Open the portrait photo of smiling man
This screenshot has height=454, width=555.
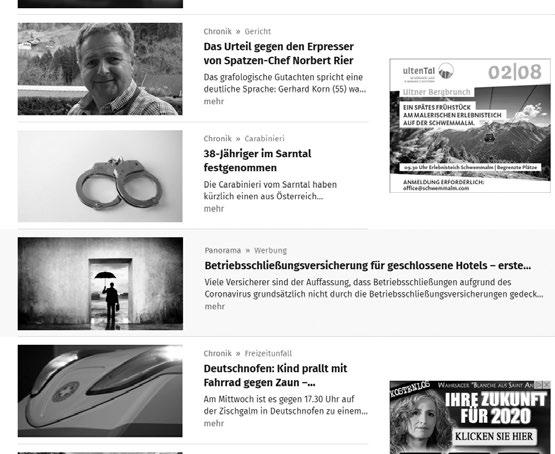click(x=100, y=69)
